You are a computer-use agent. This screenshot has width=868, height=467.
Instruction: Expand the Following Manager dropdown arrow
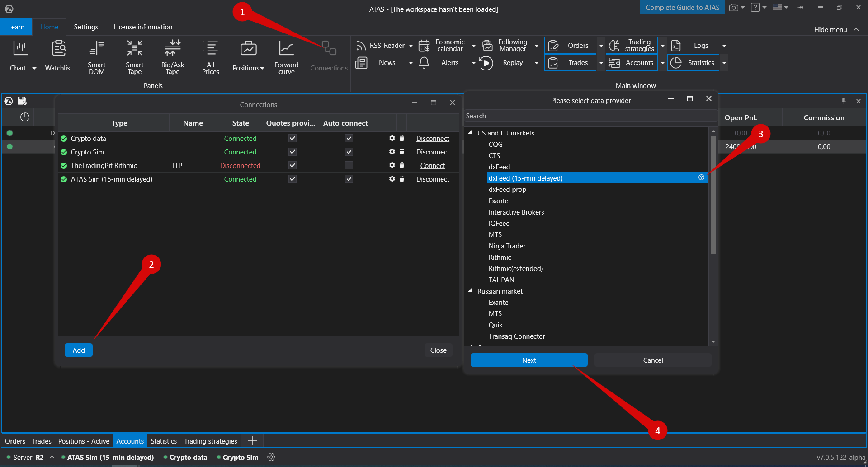pyautogui.click(x=537, y=46)
